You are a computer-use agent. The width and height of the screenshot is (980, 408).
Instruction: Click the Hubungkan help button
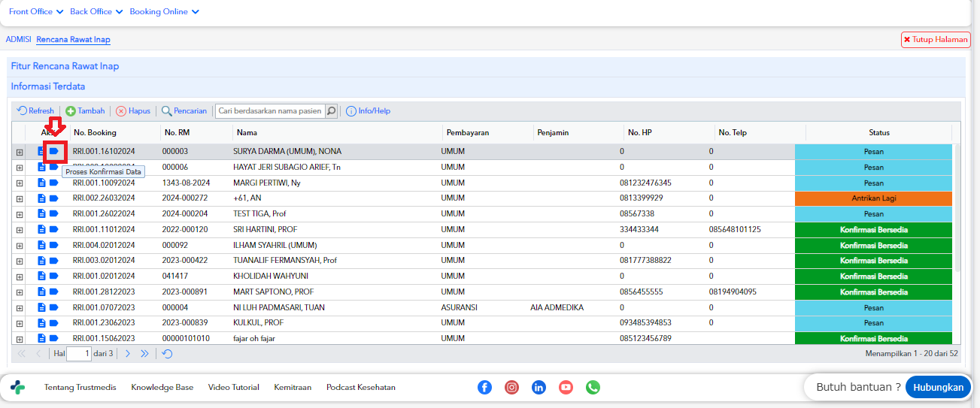point(938,387)
